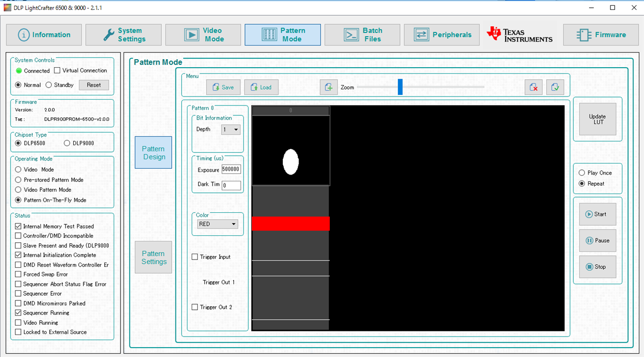Click the Exposure time input field
This screenshot has width=644, height=357.
(231, 169)
